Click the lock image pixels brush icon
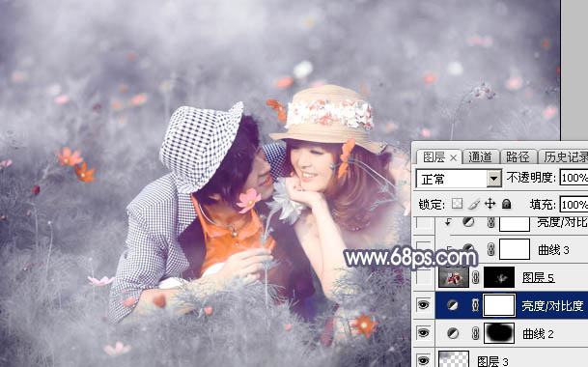Viewport: 588px width, 367px height. click(x=474, y=204)
